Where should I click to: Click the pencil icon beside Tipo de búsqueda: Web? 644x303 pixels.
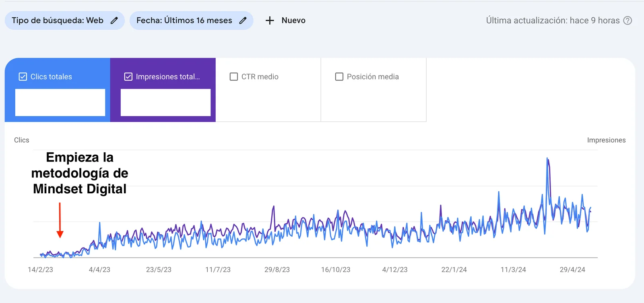point(114,20)
